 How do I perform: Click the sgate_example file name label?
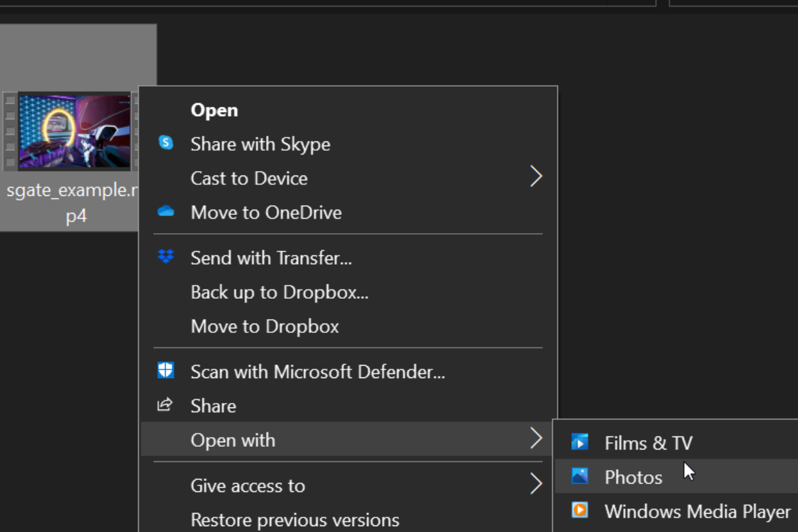73,203
